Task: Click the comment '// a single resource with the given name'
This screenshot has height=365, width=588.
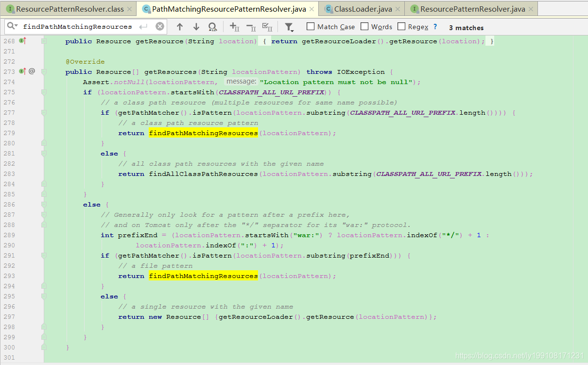Action: 206,307
